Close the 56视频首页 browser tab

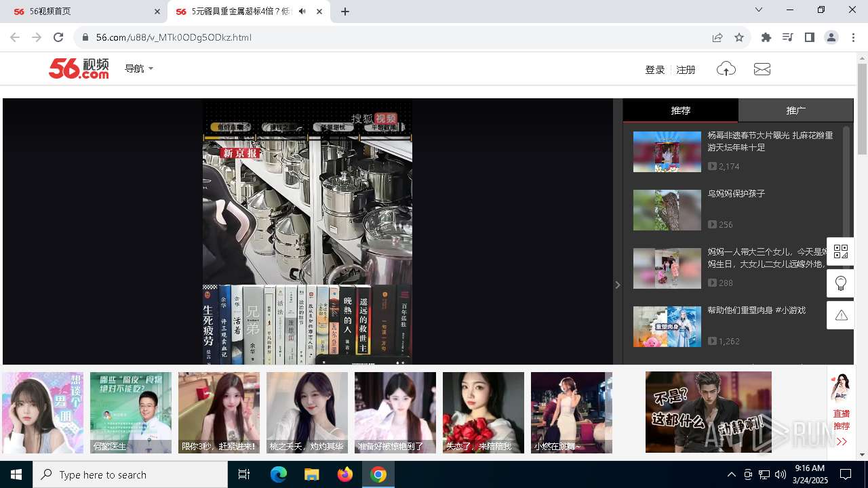tap(157, 12)
